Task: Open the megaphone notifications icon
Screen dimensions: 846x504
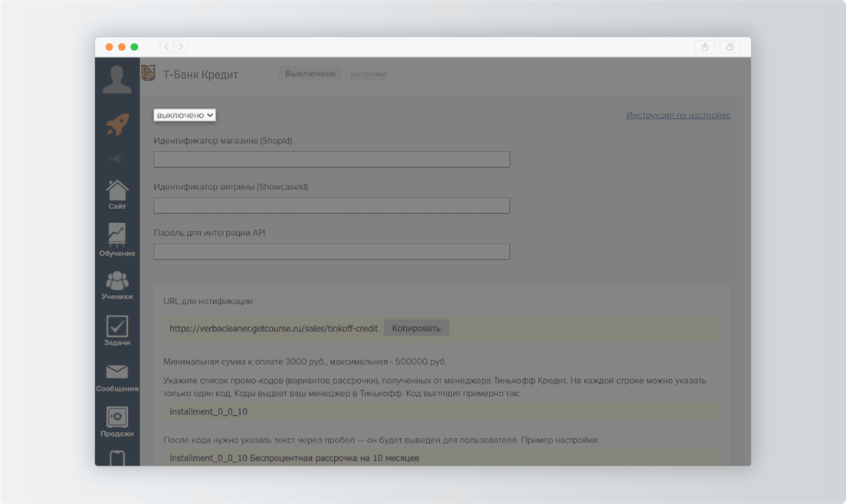Action: 117,159
